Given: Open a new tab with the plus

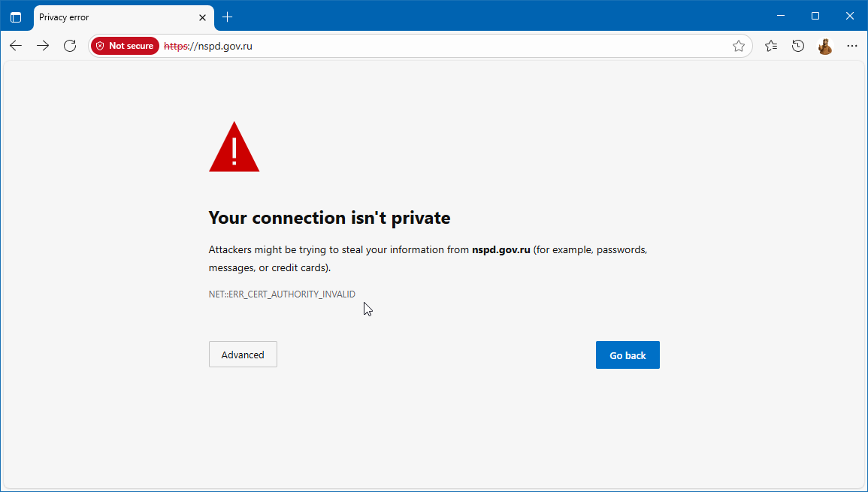Looking at the screenshot, I should coord(228,17).
